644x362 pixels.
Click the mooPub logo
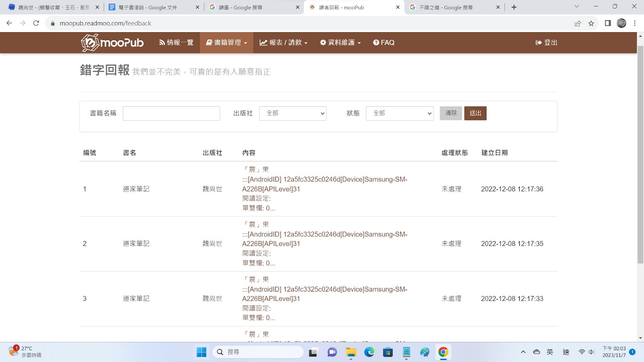coord(112,43)
